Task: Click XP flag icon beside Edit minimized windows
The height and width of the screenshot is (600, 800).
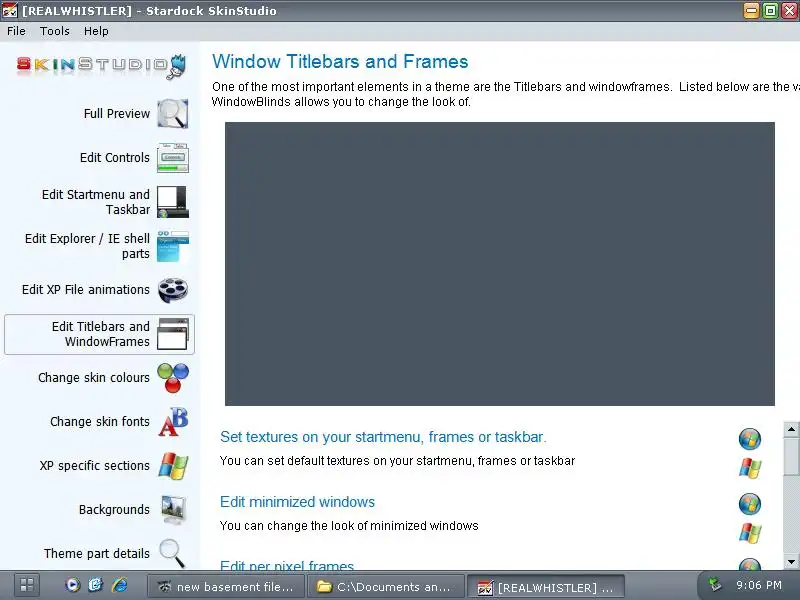Action: [750, 533]
